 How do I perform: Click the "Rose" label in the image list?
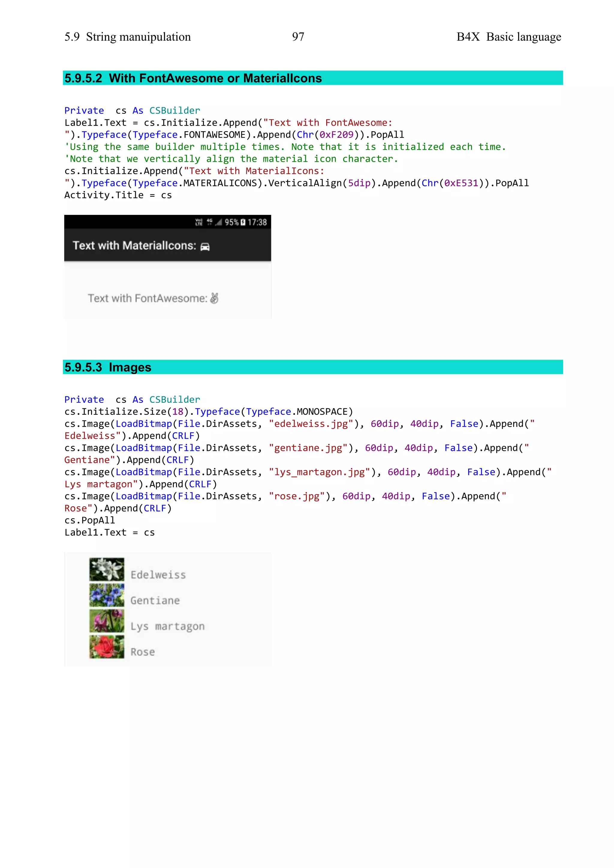click(x=142, y=652)
